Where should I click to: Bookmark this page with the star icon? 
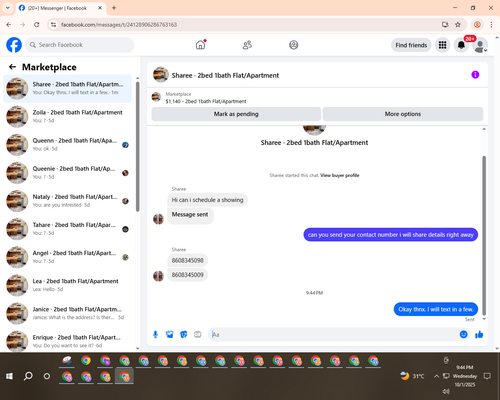coord(458,24)
